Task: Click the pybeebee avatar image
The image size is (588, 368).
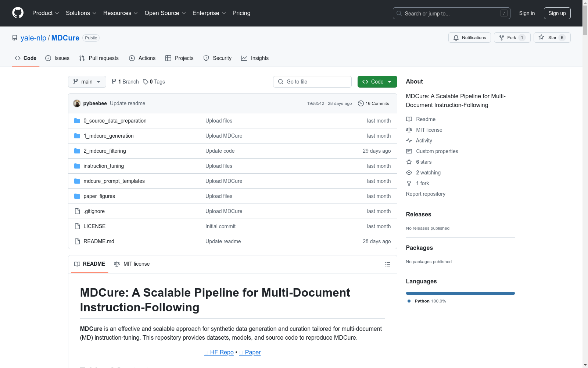Action: (77, 103)
